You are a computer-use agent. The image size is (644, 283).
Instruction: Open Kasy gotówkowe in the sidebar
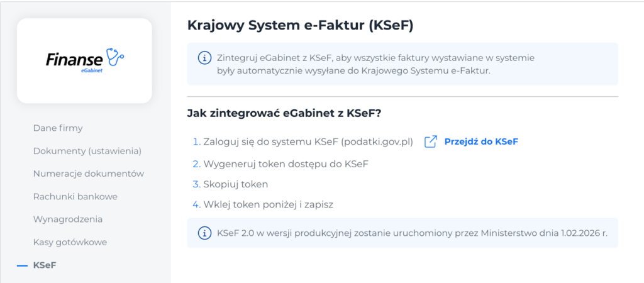click(70, 242)
